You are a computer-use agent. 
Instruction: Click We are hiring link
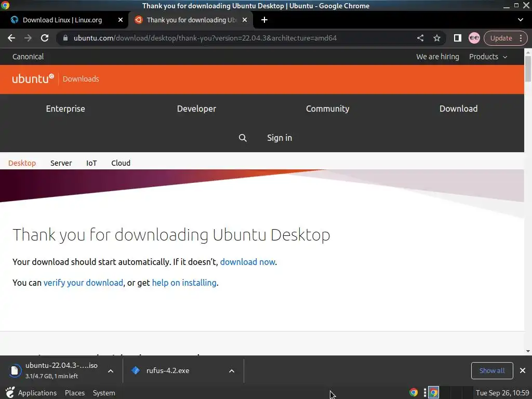(x=437, y=57)
